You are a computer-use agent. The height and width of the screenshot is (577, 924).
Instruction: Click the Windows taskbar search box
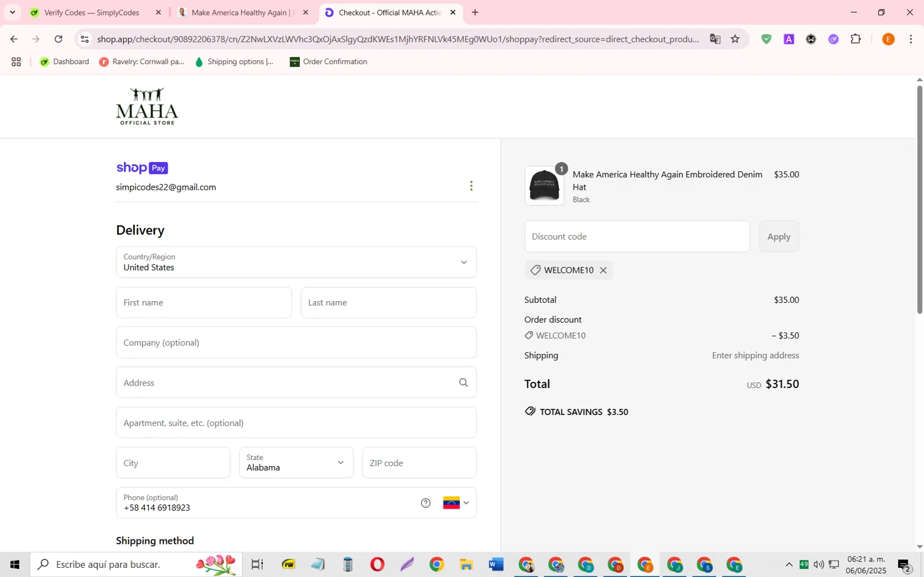coord(136,564)
